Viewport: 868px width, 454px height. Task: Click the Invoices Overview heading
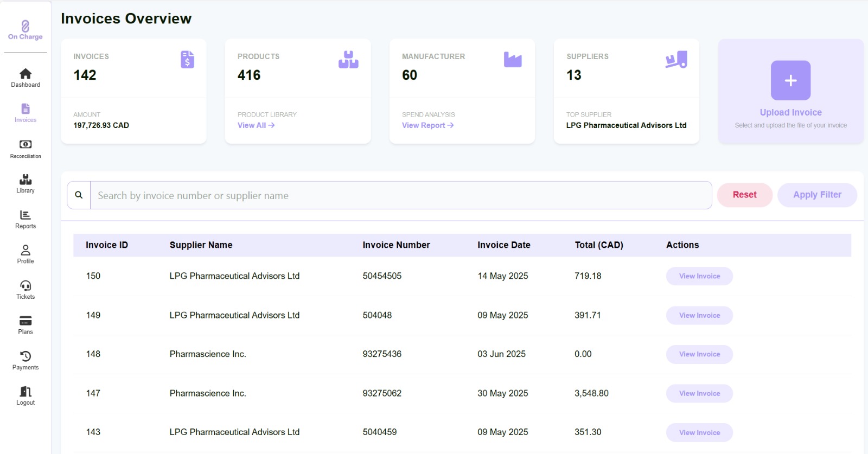tap(126, 18)
